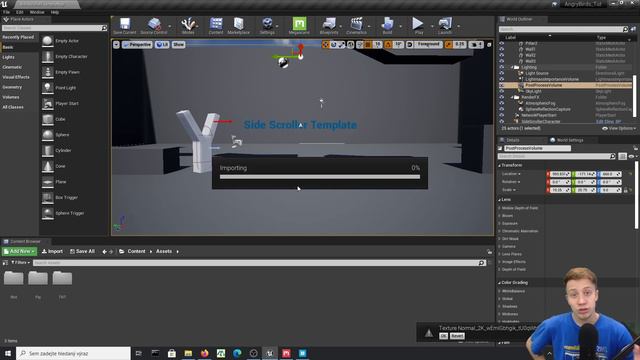This screenshot has height=360, width=640.
Task: Start Play in editor
Action: [x=418, y=25]
